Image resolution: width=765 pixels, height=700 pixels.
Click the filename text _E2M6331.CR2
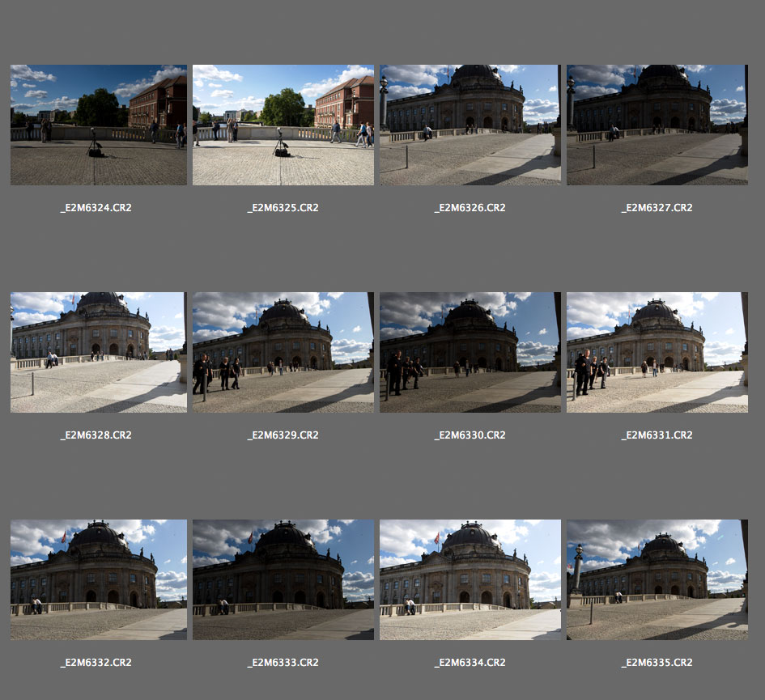(657, 435)
